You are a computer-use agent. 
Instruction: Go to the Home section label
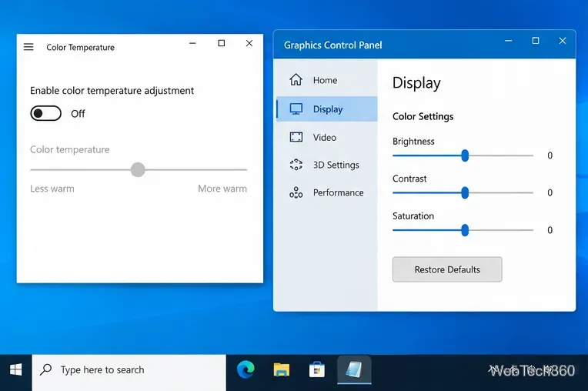(325, 80)
